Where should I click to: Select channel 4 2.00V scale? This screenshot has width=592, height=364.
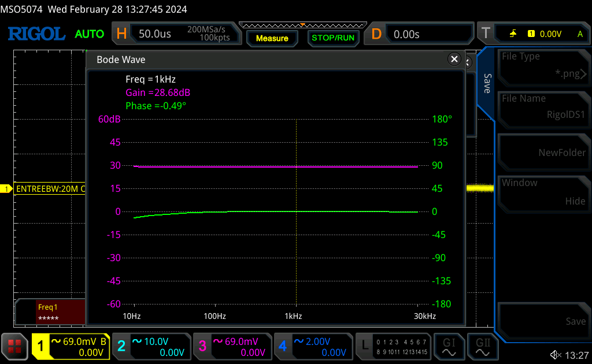click(317, 341)
